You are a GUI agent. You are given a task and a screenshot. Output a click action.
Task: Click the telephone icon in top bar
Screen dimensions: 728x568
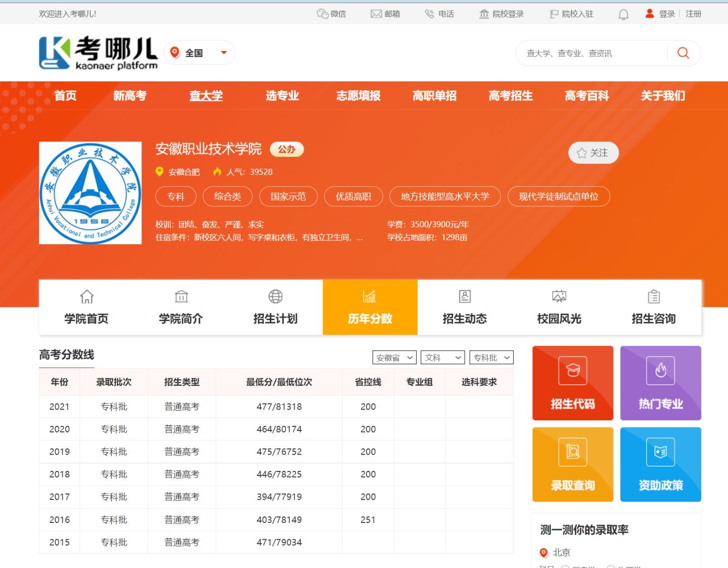coord(430,14)
